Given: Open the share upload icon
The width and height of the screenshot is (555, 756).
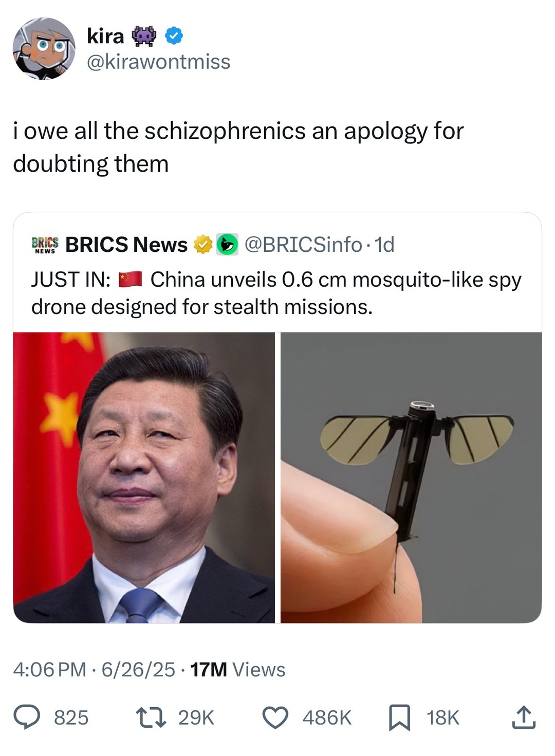Looking at the screenshot, I should 524,717.
